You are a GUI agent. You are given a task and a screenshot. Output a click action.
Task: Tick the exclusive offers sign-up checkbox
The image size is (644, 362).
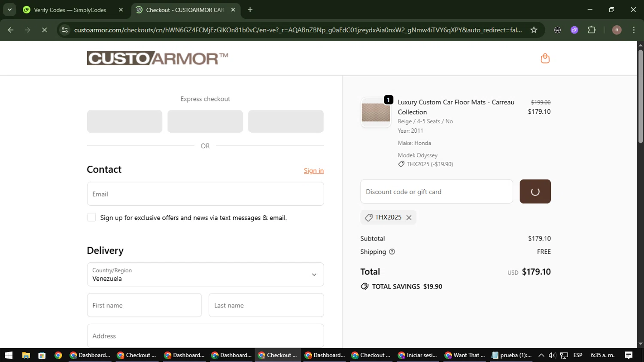[91, 217]
